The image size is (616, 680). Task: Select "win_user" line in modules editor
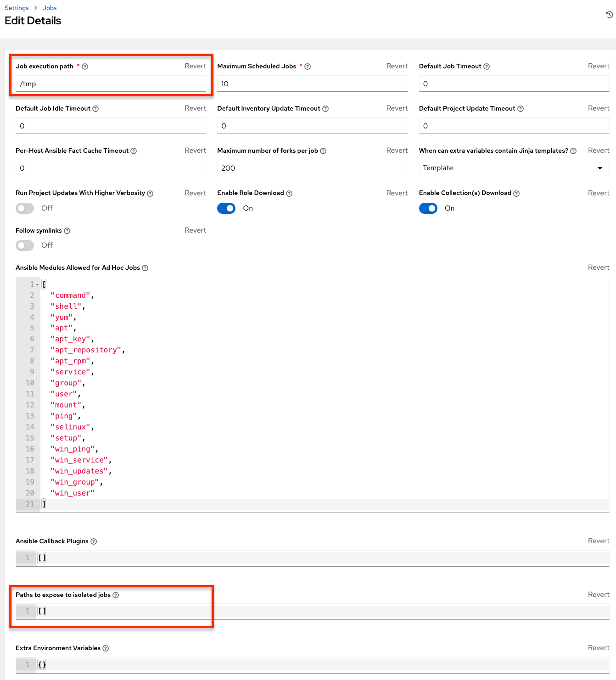(73, 493)
